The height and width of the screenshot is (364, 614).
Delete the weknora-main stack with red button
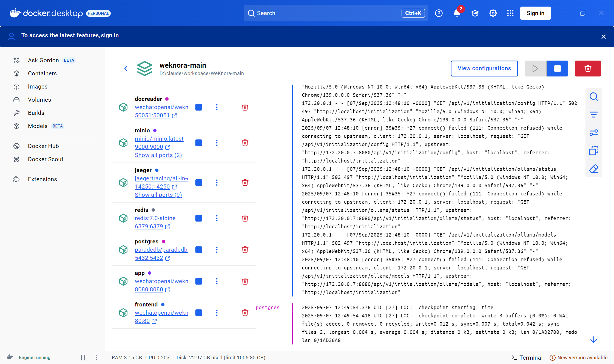pos(588,69)
